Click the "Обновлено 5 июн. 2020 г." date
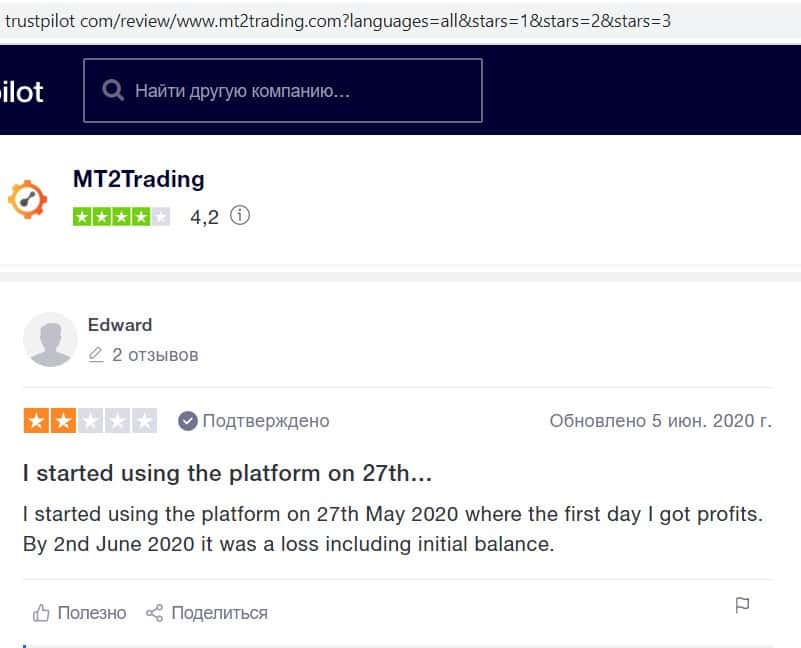This screenshot has width=801, height=648. pyautogui.click(x=660, y=421)
